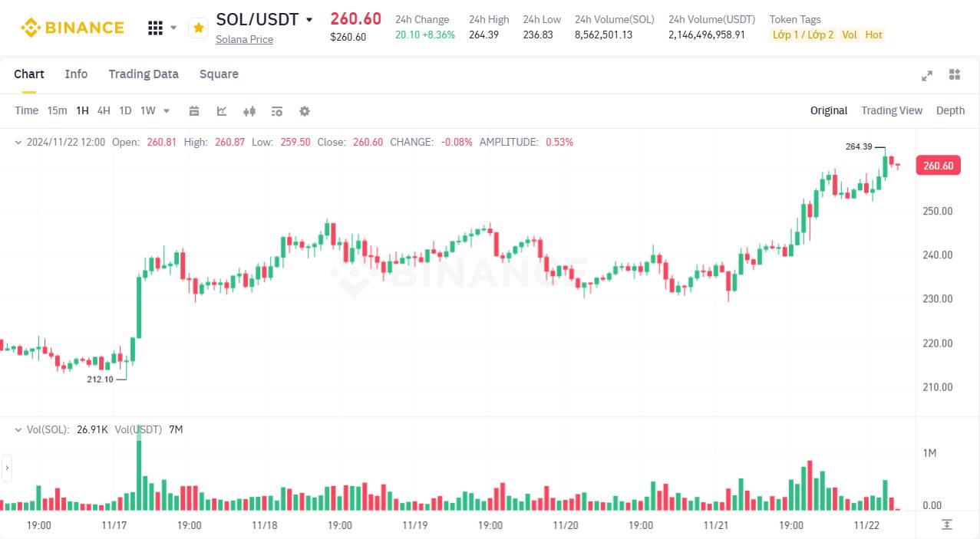980x539 pixels.
Task: Click the scroll-to-latest chart icon
Action: [947, 524]
